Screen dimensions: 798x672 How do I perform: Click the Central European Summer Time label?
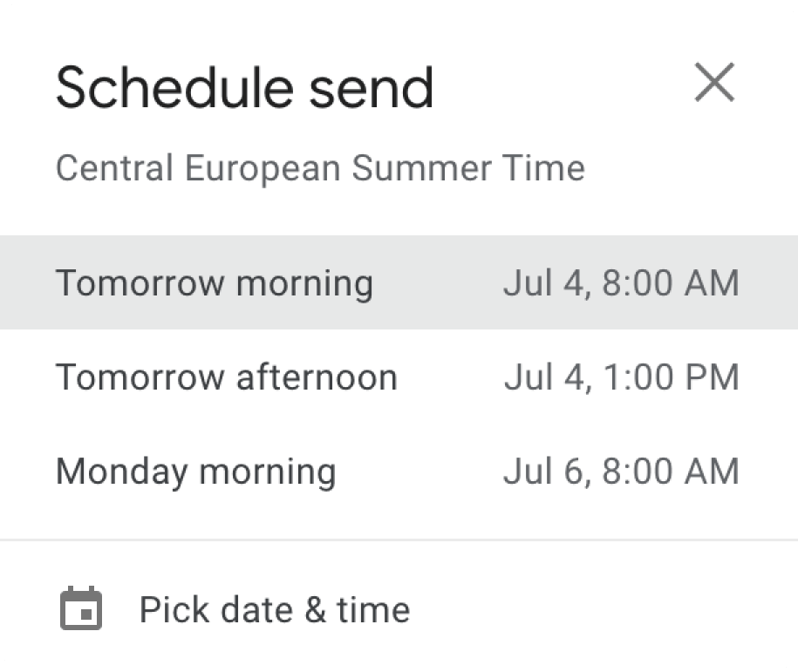tap(320, 168)
